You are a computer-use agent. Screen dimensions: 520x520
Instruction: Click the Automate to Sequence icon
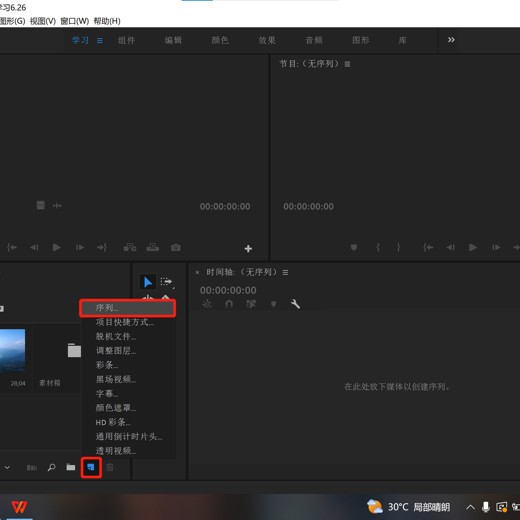[32, 468]
